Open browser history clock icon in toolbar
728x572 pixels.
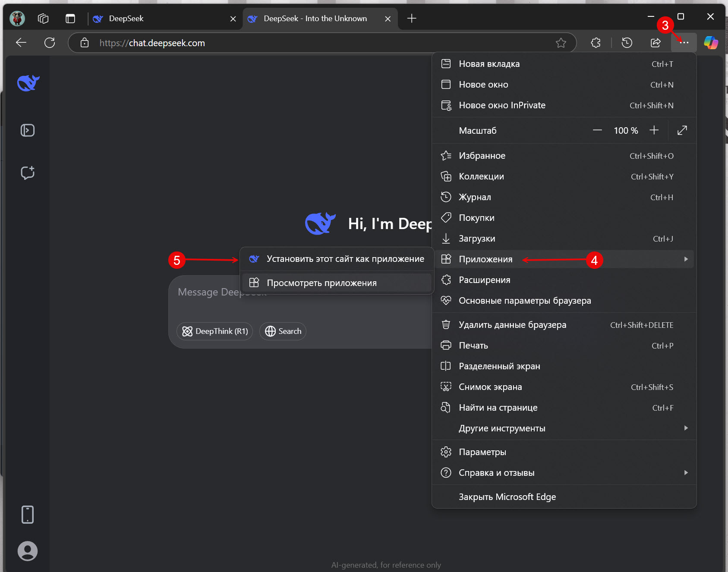point(627,42)
